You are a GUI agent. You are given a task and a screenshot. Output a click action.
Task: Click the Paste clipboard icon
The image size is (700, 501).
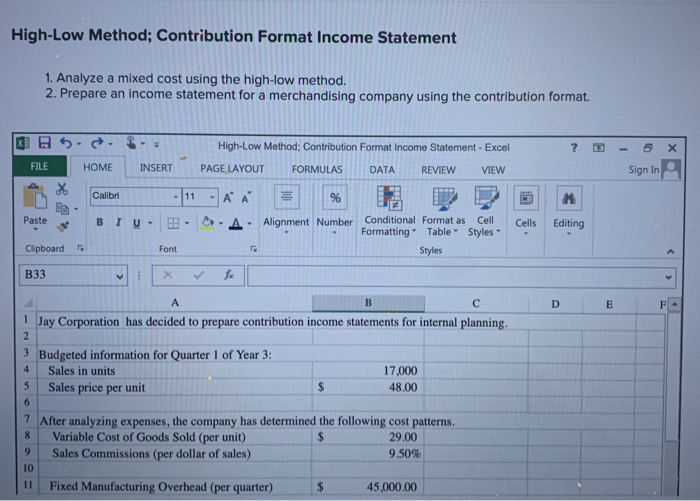(x=35, y=197)
